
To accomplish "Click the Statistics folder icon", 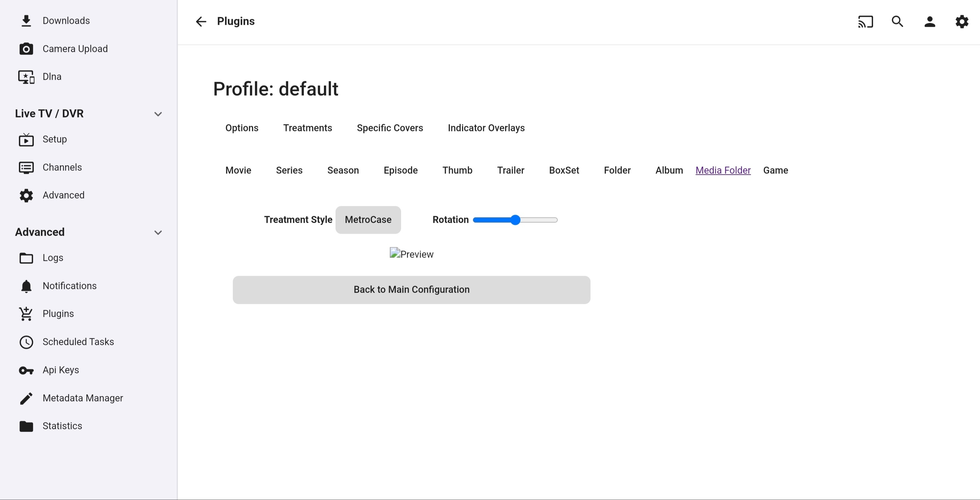I will (x=26, y=426).
